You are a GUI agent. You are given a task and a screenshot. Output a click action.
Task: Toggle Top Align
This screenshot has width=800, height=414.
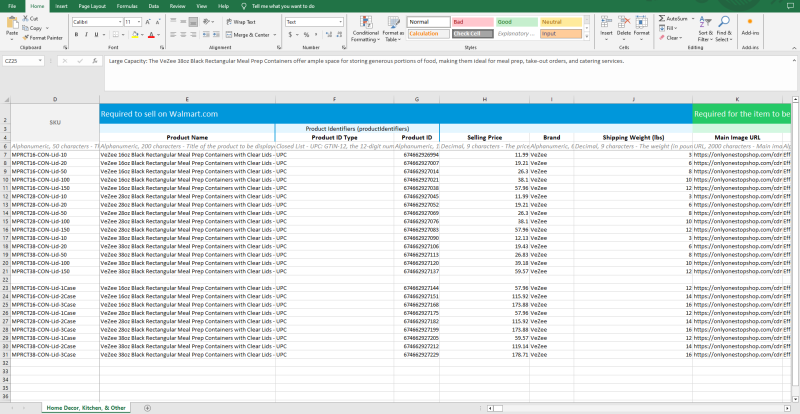[x=173, y=22]
